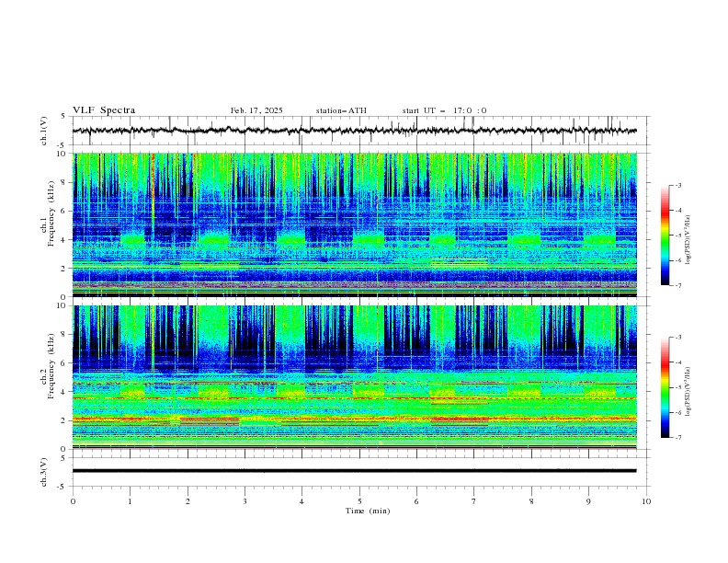Click the ch.3 flat black waveform trace
The image size is (728, 563).
354,471
